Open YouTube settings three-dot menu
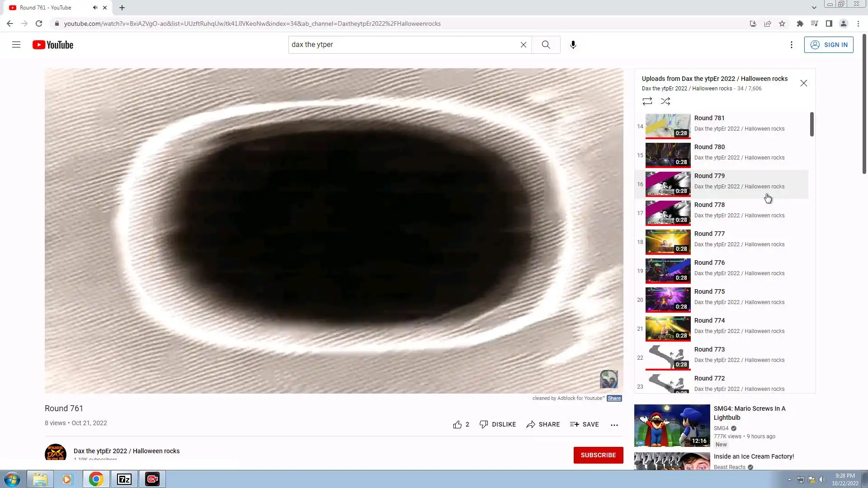Image resolution: width=868 pixels, height=488 pixels. point(791,45)
